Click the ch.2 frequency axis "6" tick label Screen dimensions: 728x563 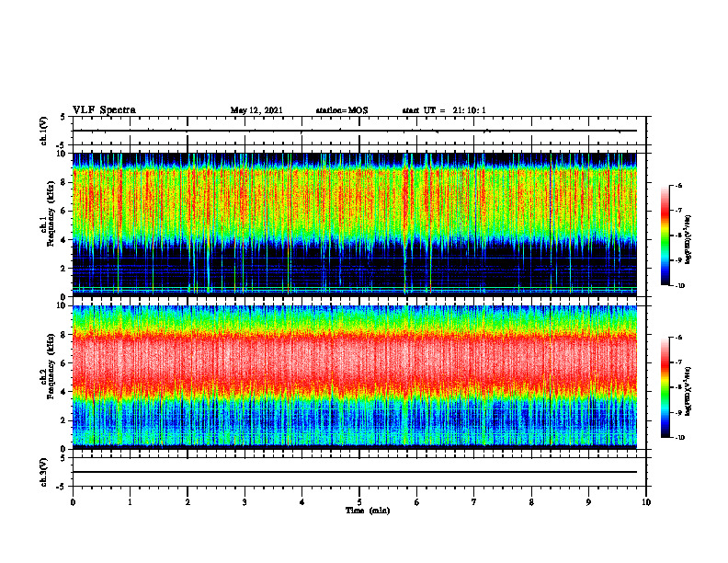pyautogui.click(x=64, y=363)
